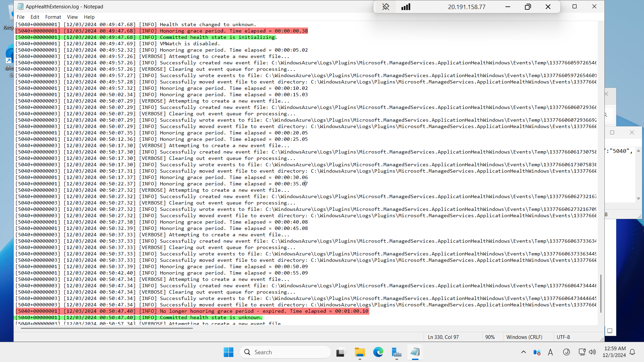Viewport: 644px width, 362px height.
Task: Open Server Manager taskbar icon
Action: pos(396,352)
